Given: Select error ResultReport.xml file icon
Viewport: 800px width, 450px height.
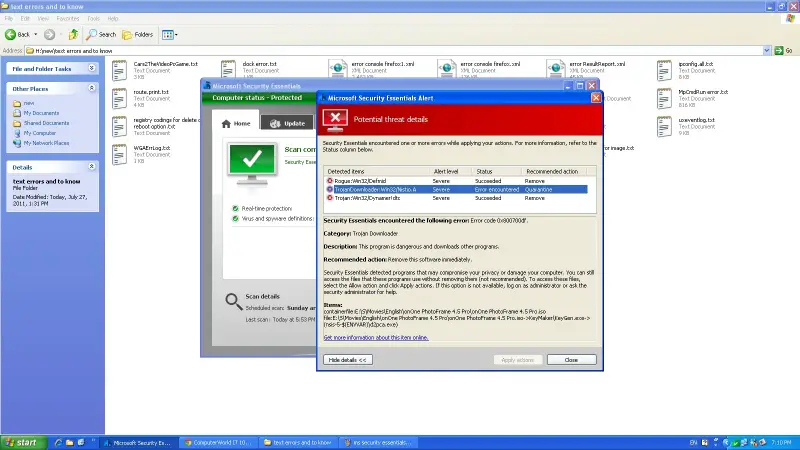Looking at the screenshot, I should [556, 69].
